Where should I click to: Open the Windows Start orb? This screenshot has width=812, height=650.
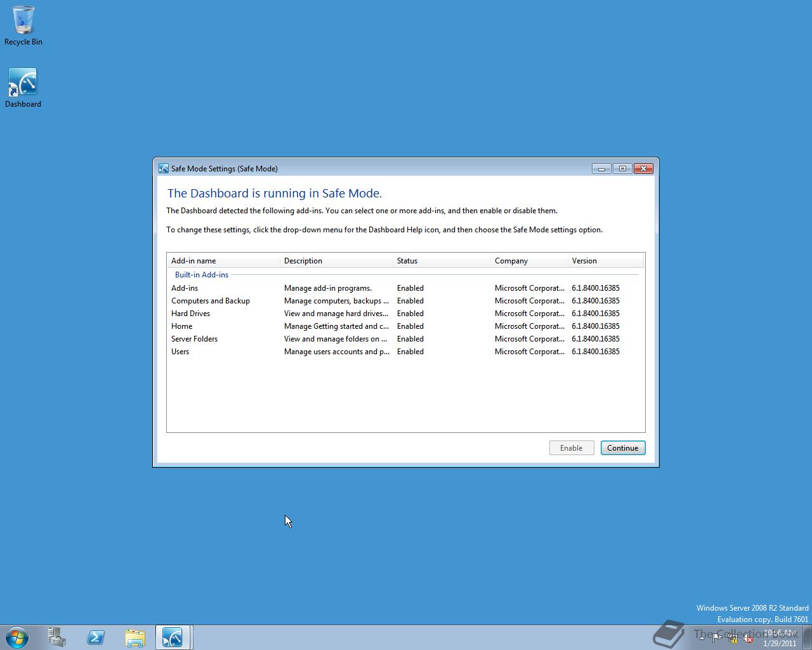tap(17, 637)
